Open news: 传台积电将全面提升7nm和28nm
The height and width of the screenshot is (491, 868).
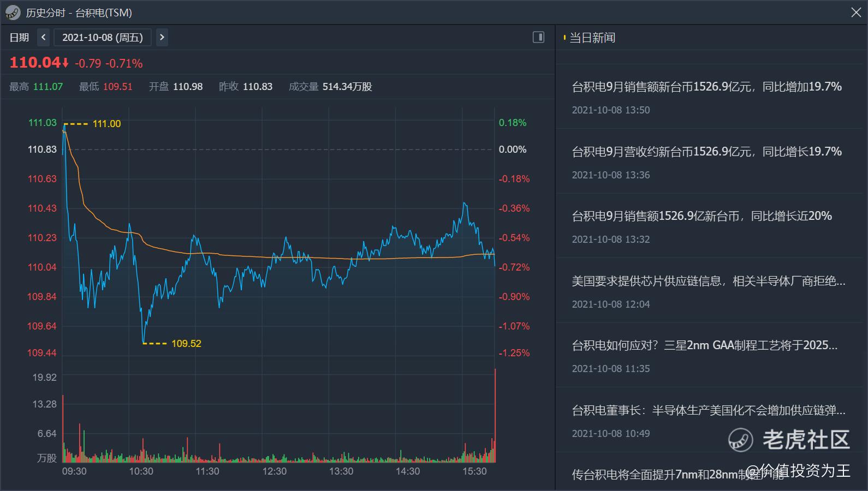(x=677, y=475)
